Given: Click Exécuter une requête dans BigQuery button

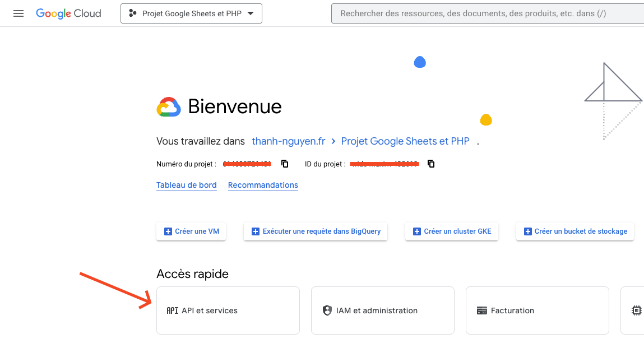Looking at the screenshot, I should [316, 231].
